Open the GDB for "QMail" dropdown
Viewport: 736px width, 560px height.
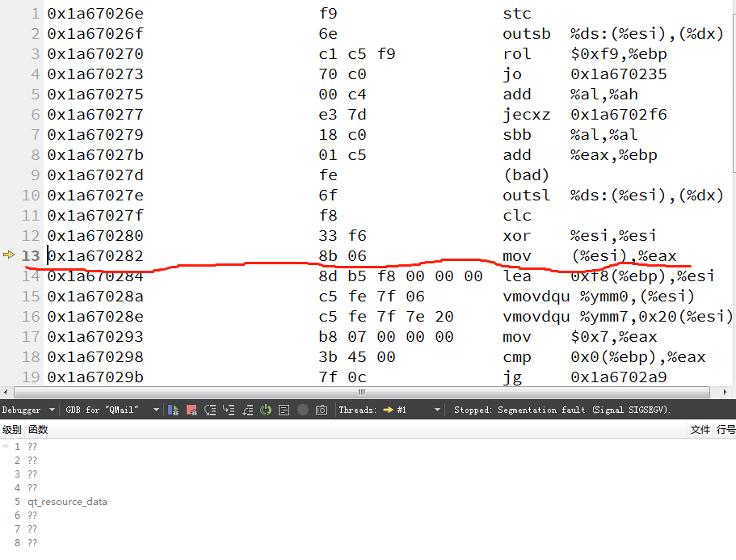click(x=111, y=411)
